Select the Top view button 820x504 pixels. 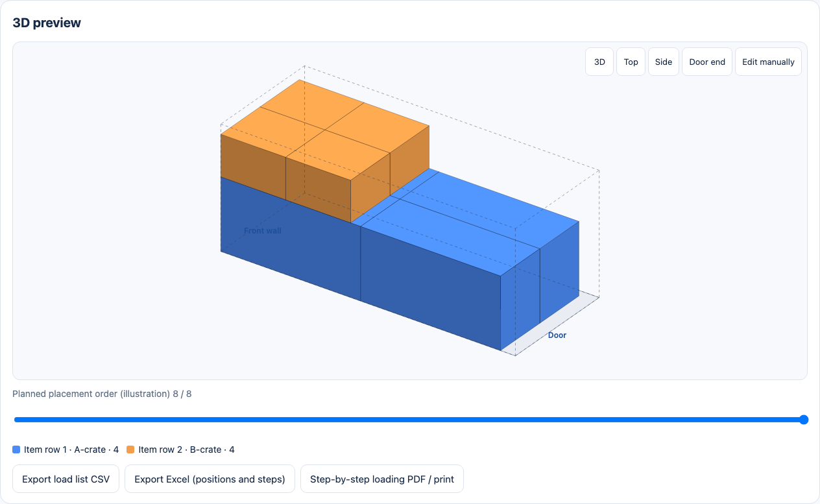[x=631, y=62]
